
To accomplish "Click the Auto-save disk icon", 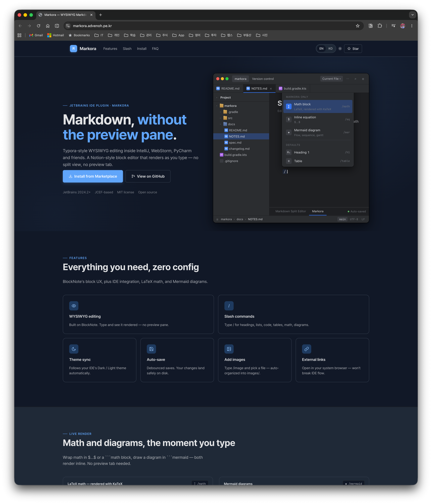I will point(151,349).
